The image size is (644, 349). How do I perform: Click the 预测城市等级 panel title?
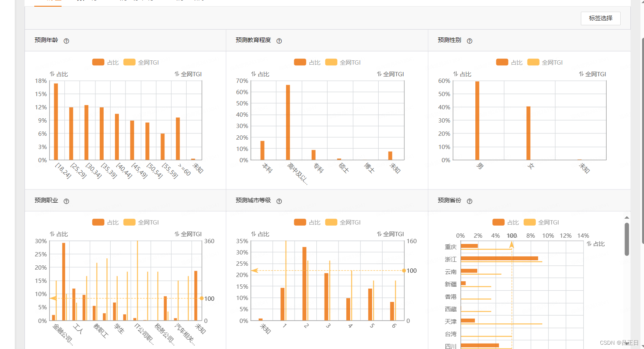point(253,200)
